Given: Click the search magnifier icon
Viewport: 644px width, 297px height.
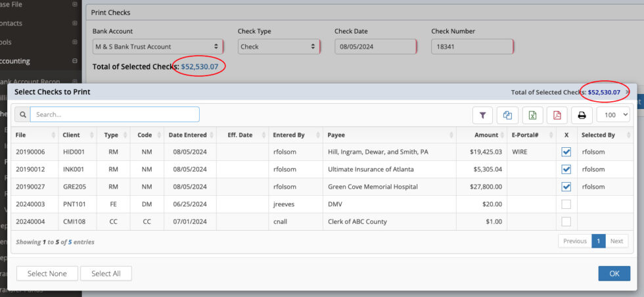Looking at the screenshot, I should pyautogui.click(x=22, y=114).
